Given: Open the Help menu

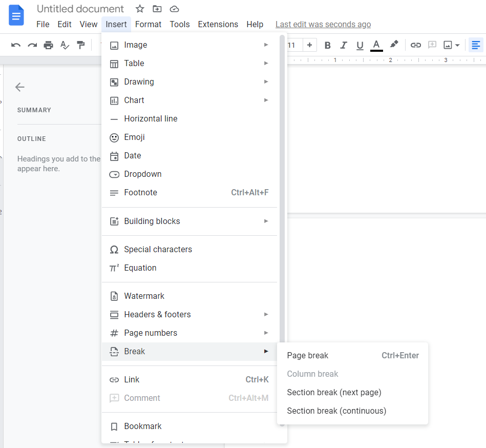Looking at the screenshot, I should (255, 24).
